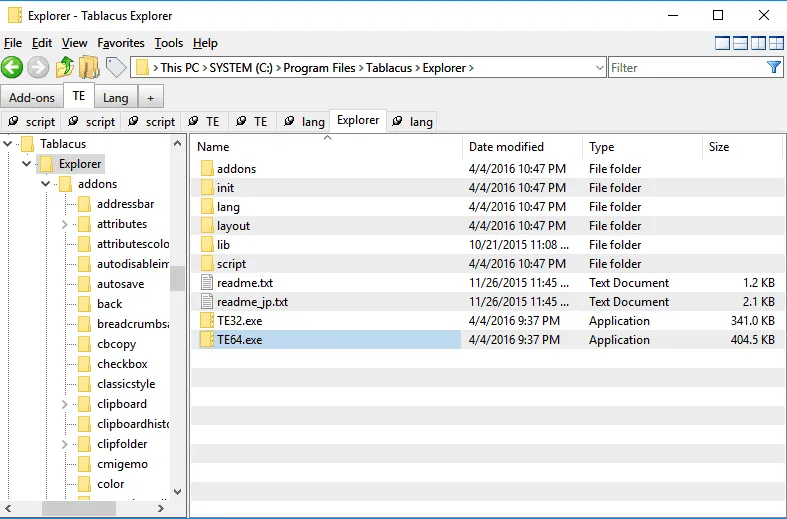The image size is (787, 519).
Task: Select the horizontal split layout icon
Action: click(x=741, y=43)
